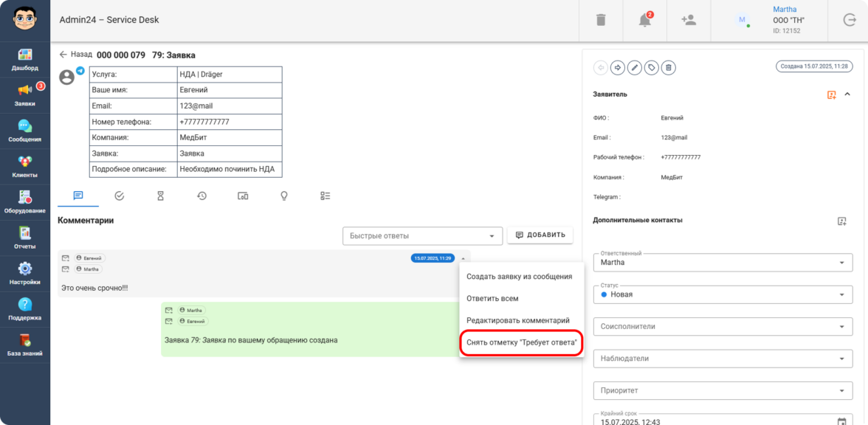Click Martha's avatar circle in top bar
This screenshot has width=868, height=425.
tap(742, 20)
